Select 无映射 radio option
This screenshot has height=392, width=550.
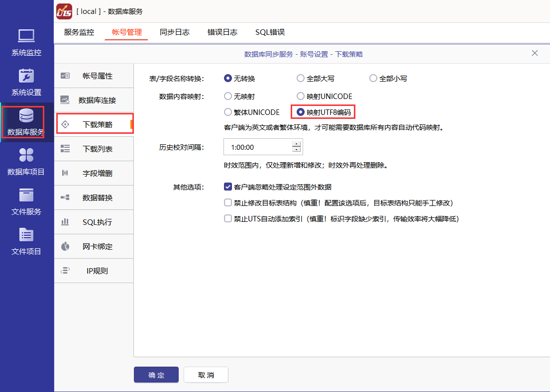pyautogui.click(x=227, y=96)
